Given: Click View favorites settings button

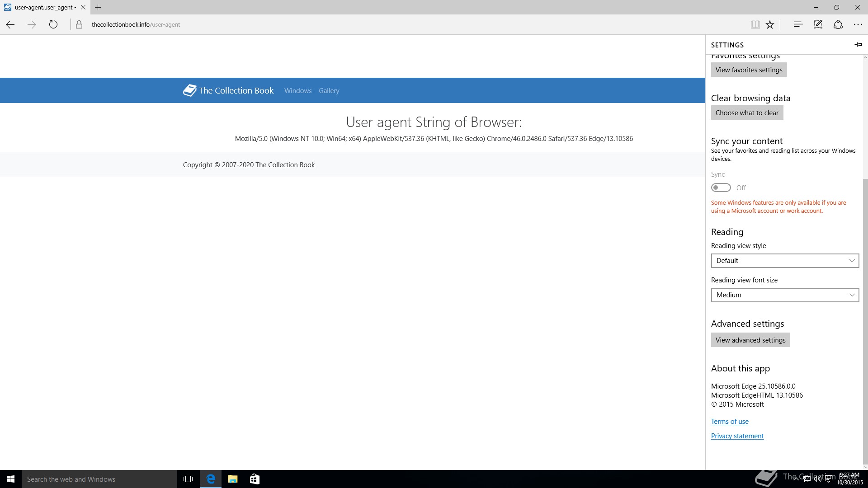Looking at the screenshot, I should [x=749, y=70].
